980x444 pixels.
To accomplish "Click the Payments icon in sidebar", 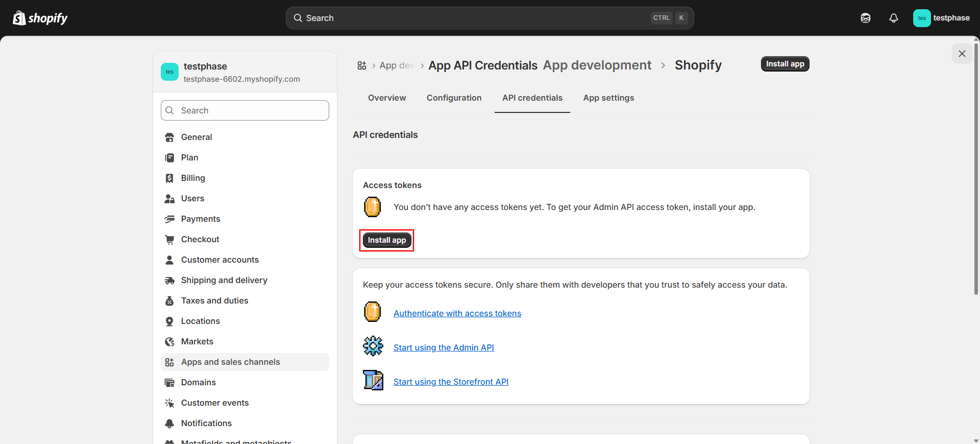I will click(x=169, y=219).
